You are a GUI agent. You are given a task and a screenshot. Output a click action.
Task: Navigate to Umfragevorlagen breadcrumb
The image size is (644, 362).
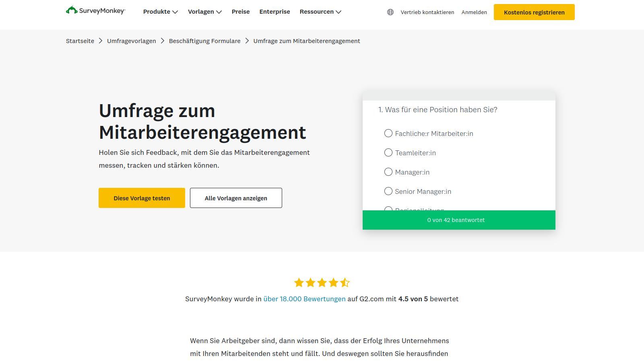coord(131,41)
